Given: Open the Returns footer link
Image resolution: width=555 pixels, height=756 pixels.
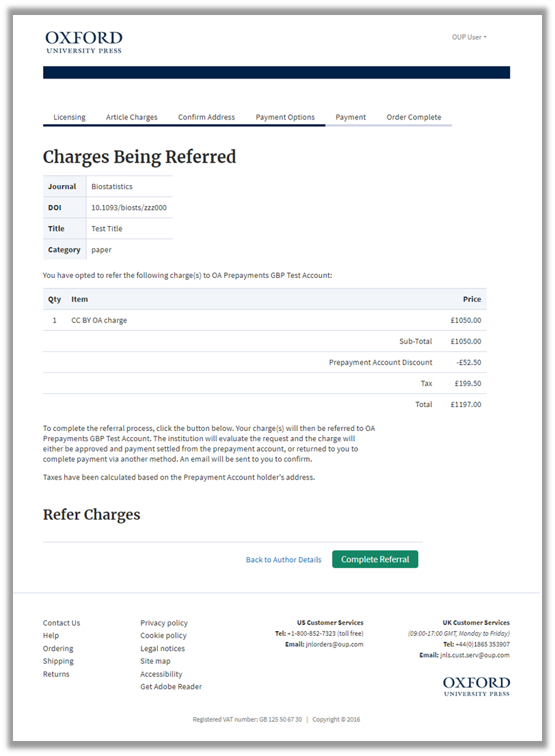Looking at the screenshot, I should coord(56,674).
